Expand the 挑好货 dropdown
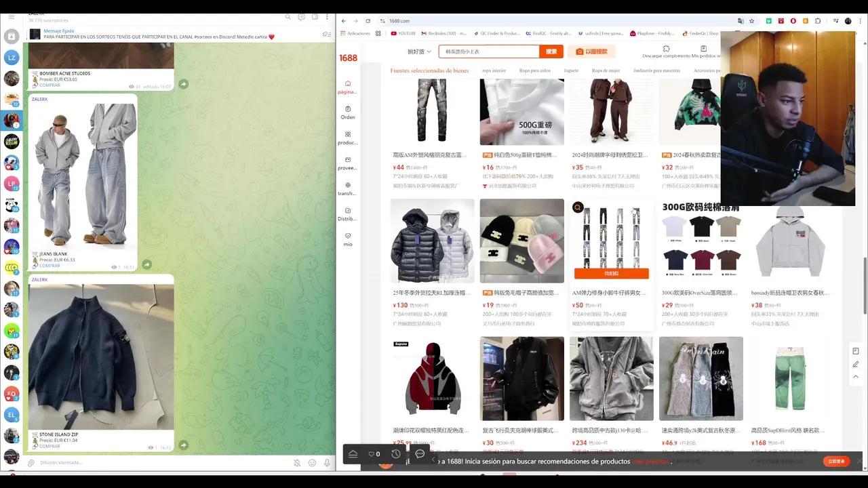Screen dimensions: 868x488 click(419, 52)
